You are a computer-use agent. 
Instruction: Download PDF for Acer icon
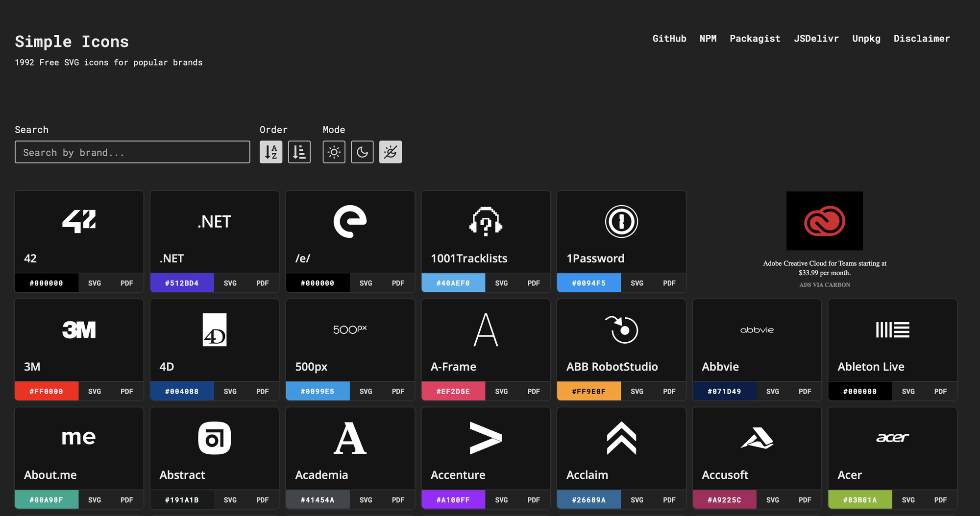(x=941, y=500)
